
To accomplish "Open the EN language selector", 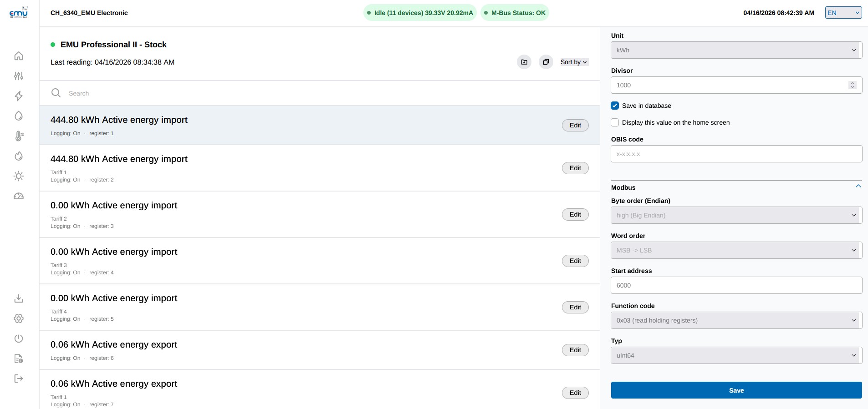I will point(843,13).
